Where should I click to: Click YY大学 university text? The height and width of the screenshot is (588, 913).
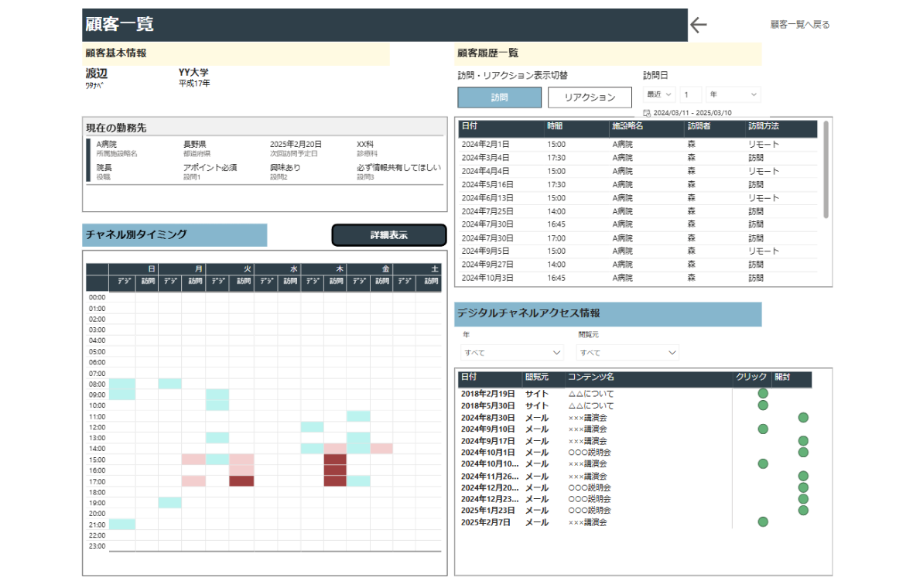click(x=194, y=72)
